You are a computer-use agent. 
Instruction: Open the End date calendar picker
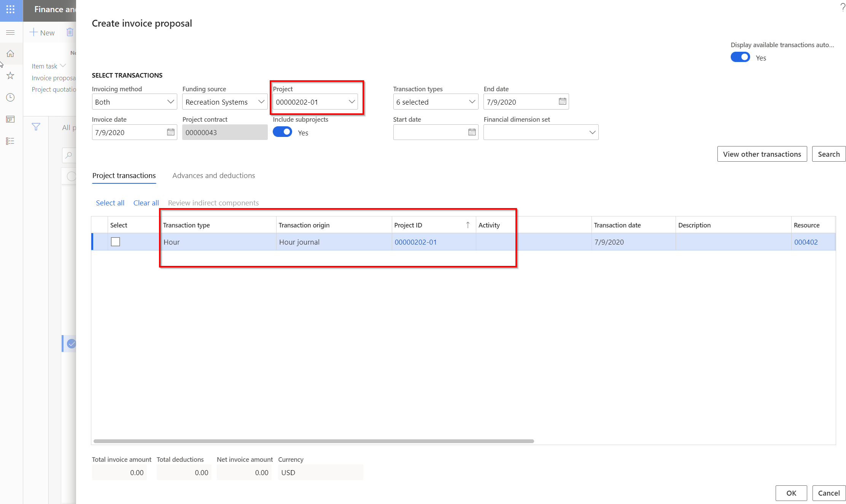(x=563, y=102)
